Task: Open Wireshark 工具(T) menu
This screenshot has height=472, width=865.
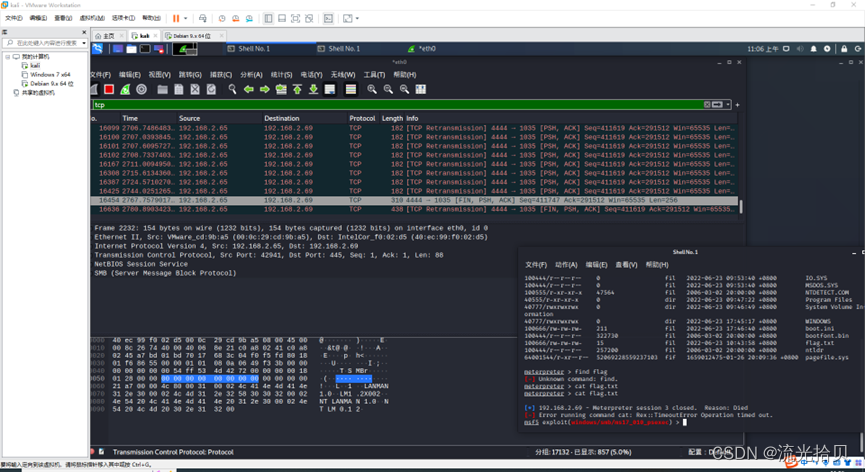Action: click(374, 74)
